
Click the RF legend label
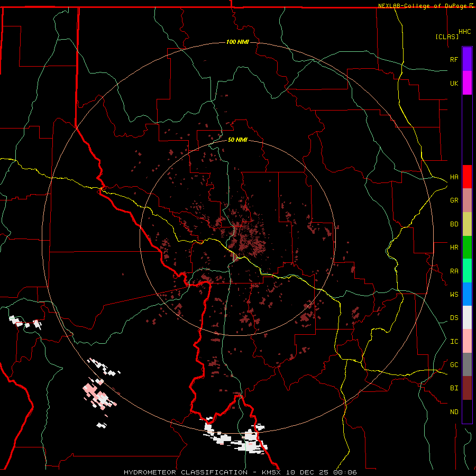(454, 59)
